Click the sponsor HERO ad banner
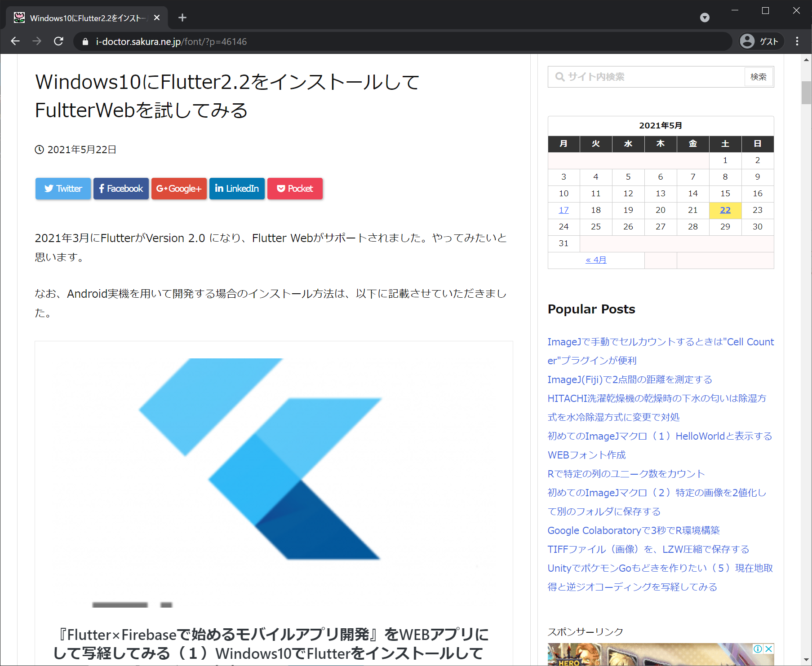 [661, 655]
